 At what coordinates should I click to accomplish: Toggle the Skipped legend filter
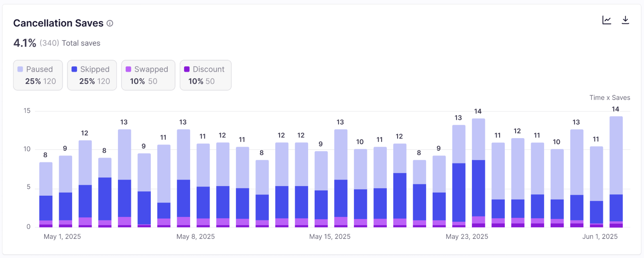coord(92,75)
